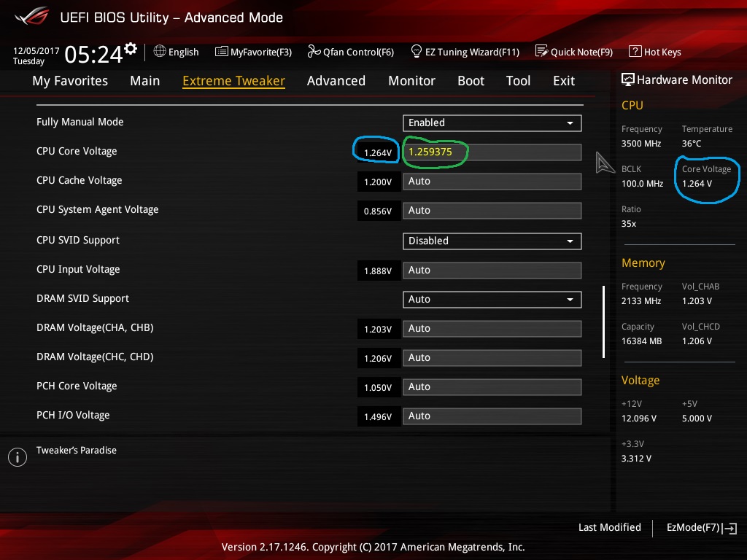Viewport: 747px width, 560px height.
Task: Click the CPU Core Voltage input field
Action: pyautogui.click(x=492, y=152)
